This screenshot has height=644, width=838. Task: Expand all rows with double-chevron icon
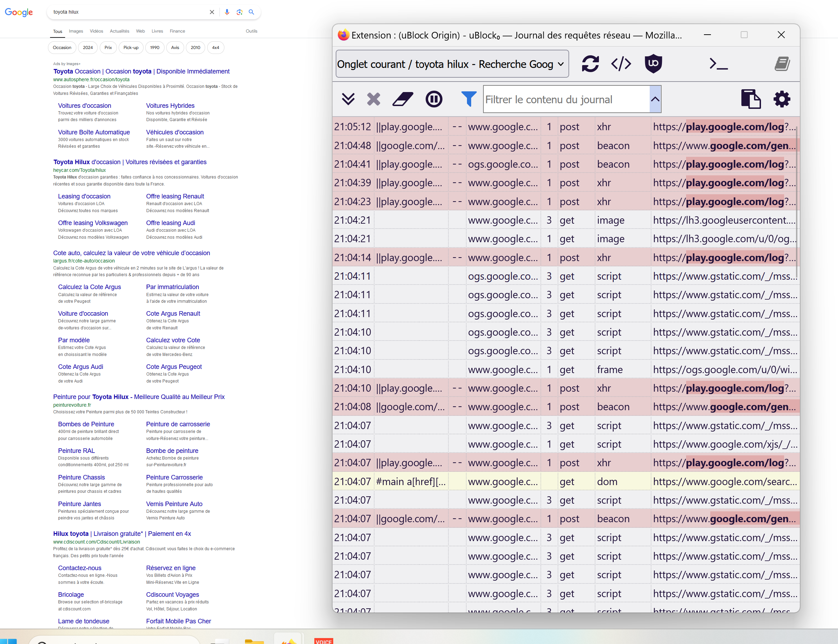click(348, 99)
